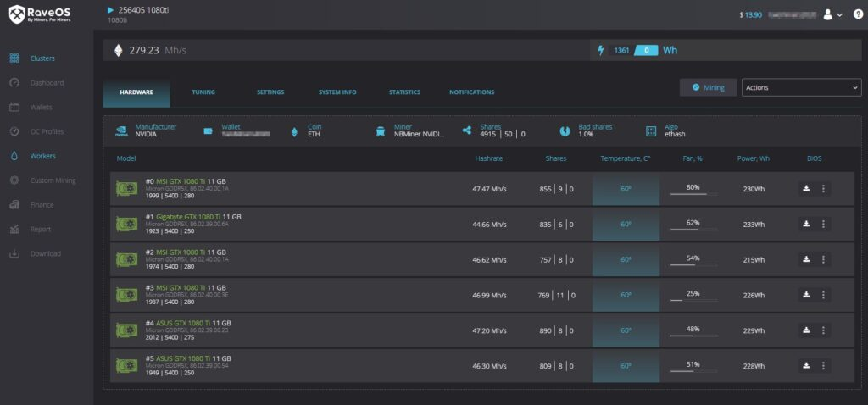Viewport: 868px width, 405px height.
Task: Open the System Info tab
Action: click(x=337, y=92)
